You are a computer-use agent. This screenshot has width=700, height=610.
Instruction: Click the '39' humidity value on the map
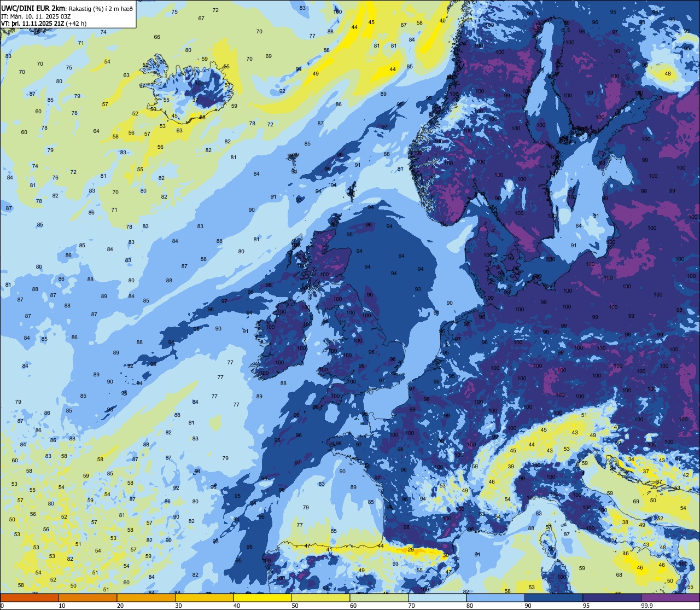click(x=510, y=467)
